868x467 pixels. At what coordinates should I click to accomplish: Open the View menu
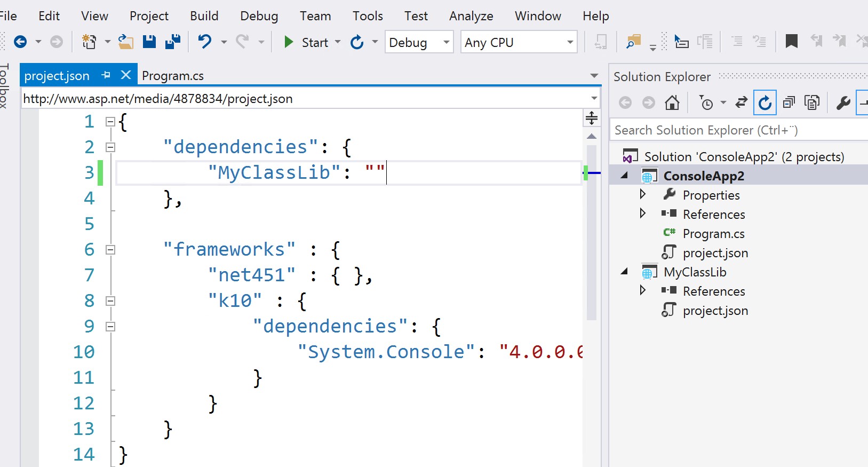94,16
